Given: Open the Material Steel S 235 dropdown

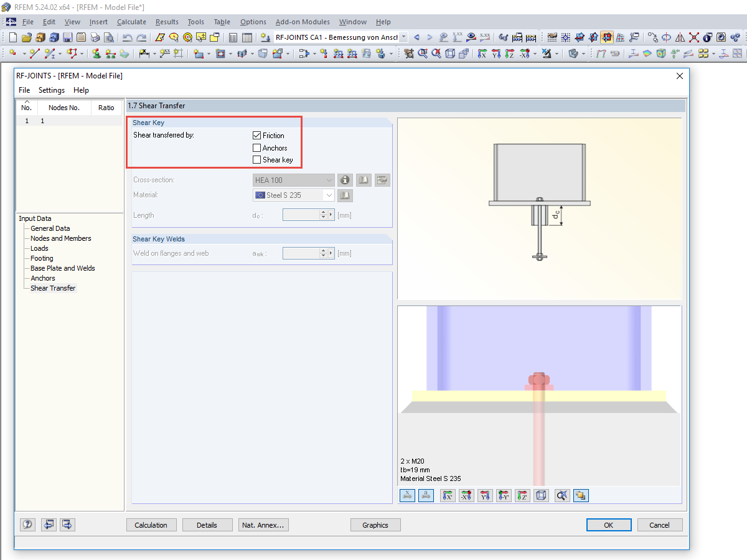Looking at the screenshot, I should click(294, 195).
